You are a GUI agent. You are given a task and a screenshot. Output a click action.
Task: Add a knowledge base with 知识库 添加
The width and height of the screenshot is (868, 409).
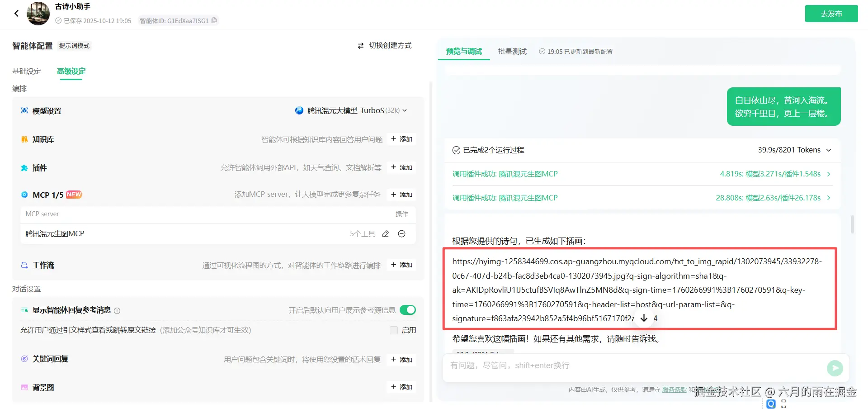click(x=401, y=139)
